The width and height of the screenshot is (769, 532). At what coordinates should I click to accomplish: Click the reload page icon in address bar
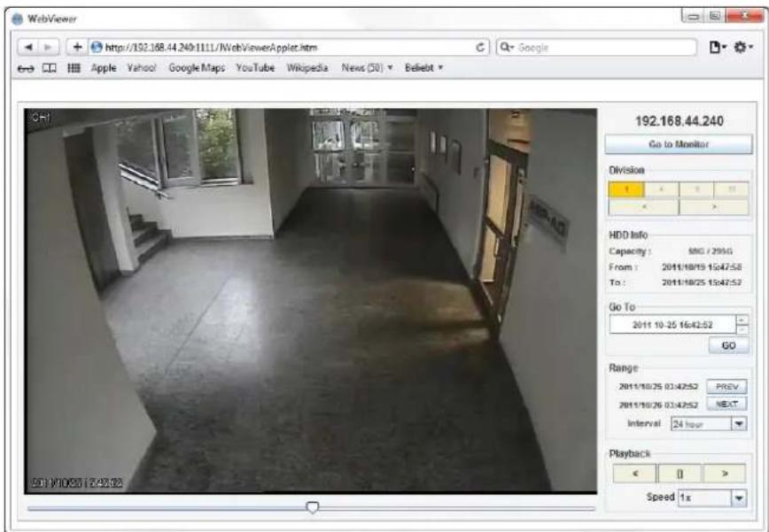480,47
